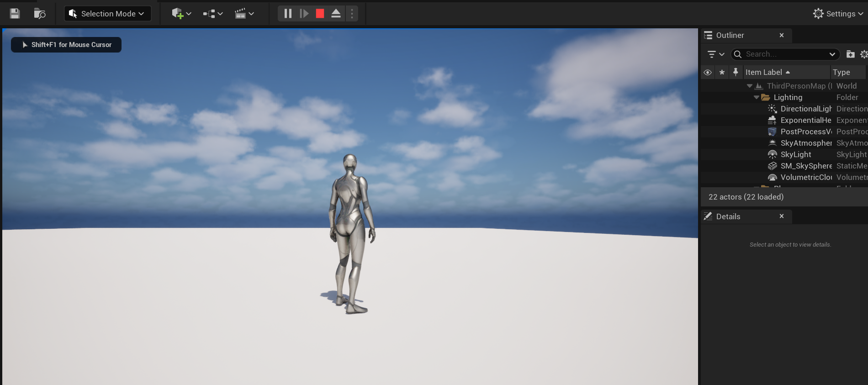Open play options three-dot menu
Screen dimensions: 868x385
(352, 14)
